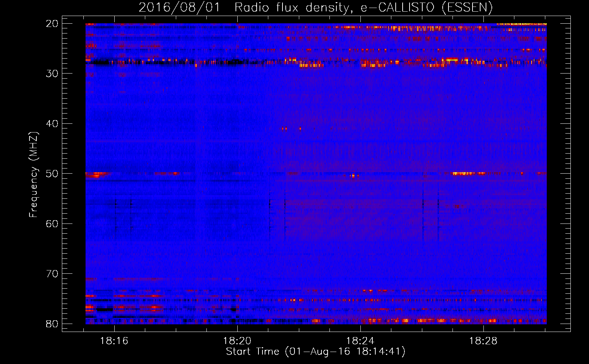Screen dimensions: 589x364
Task: Click the '18:16' time tick label
Action: pyautogui.click(x=114, y=341)
